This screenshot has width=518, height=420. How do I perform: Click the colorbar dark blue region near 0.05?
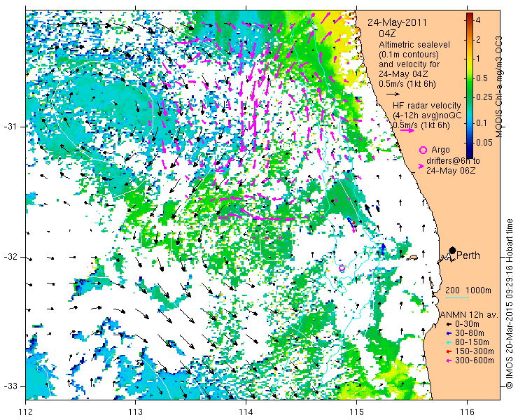[470, 142]
